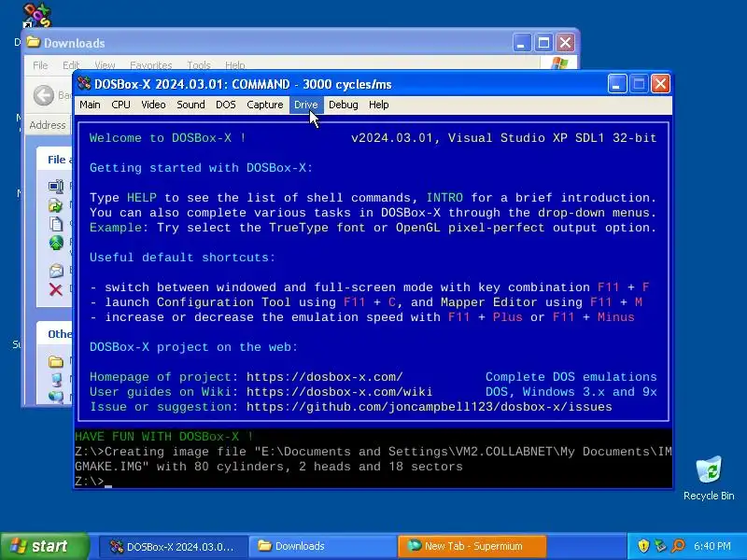Screen dimensions: 747x560
Task: Click 'DOSBox-X project on the web:' text
Action: 194,347
